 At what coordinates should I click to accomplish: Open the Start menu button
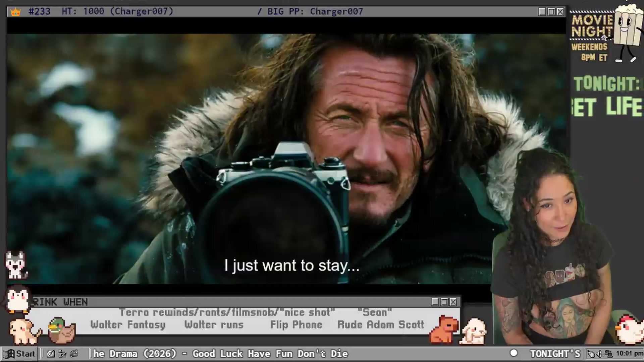click(x=19, y=354)
